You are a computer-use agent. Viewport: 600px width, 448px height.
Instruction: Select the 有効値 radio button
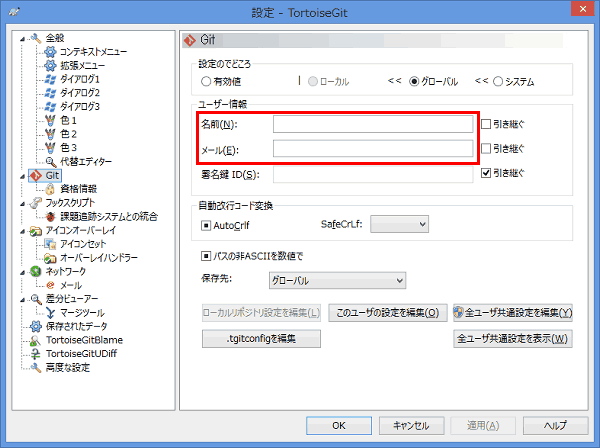pyautogui.click(x=206, y=81)
